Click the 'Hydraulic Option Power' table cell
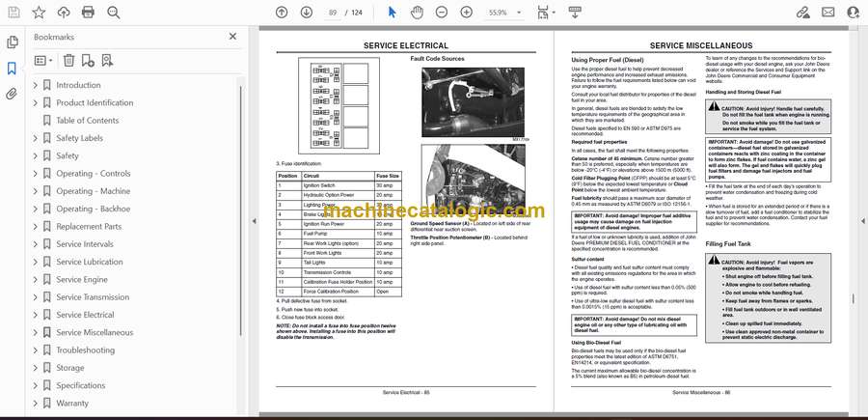 click(x=338, y=195)
